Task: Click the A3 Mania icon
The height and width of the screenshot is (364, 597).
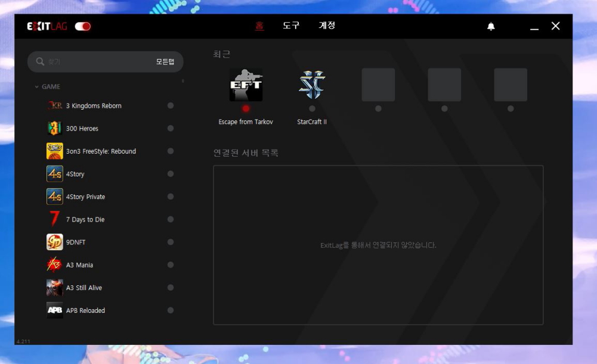Action: 54,265
